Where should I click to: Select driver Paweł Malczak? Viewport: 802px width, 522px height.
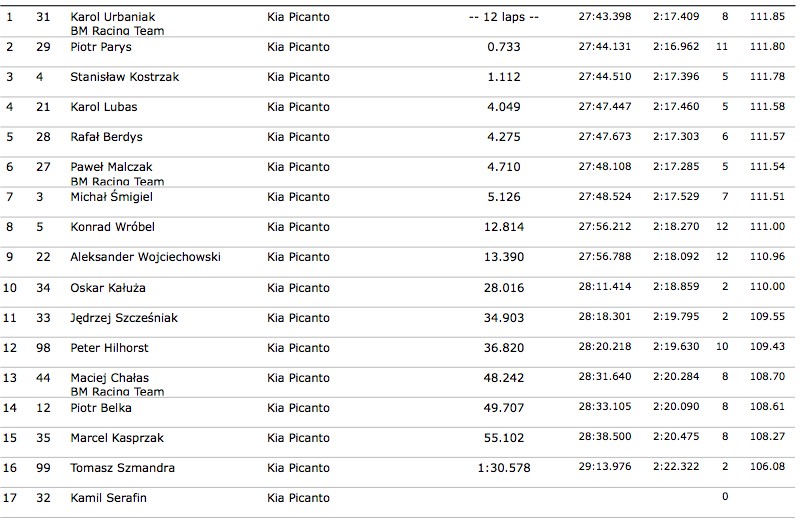pos(111,167)
